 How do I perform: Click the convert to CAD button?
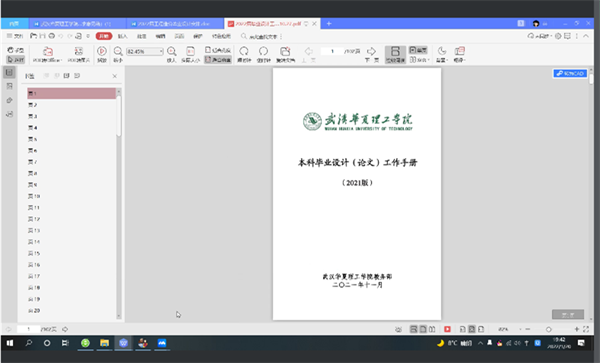pyautogui.click(x=570, y=73)
